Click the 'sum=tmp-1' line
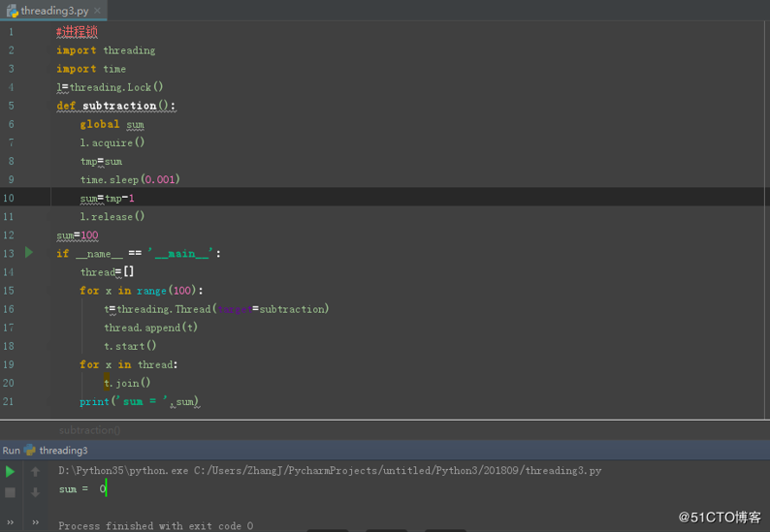Image resolution: width=770 pixels, height=532 pixels. pos(107,199)
